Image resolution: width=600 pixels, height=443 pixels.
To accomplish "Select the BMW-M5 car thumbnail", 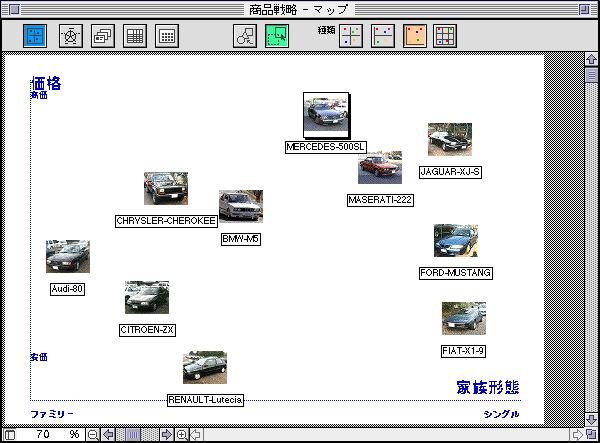I will (x=241, y=206).
